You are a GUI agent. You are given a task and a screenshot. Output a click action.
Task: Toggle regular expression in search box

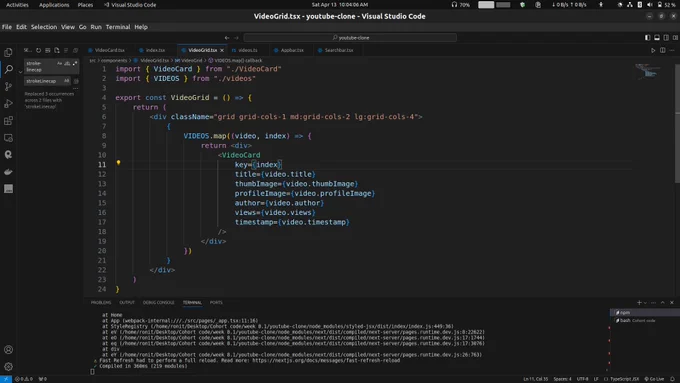click(75, 63)
